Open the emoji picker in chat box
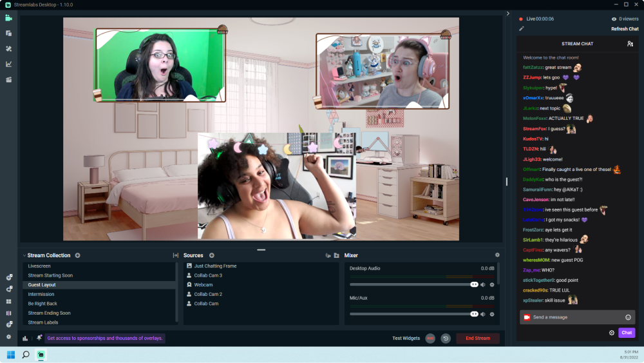This screenshot has height=363, width=644. point(628,317)
